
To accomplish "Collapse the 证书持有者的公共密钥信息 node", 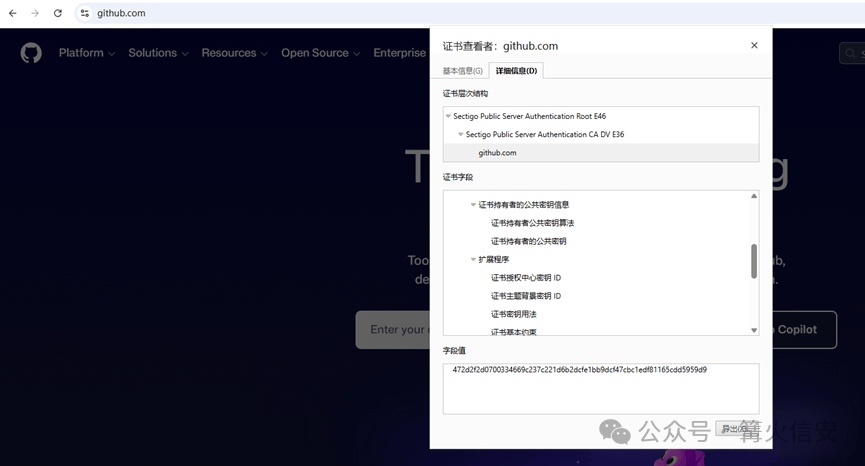I will coord(473,205).
